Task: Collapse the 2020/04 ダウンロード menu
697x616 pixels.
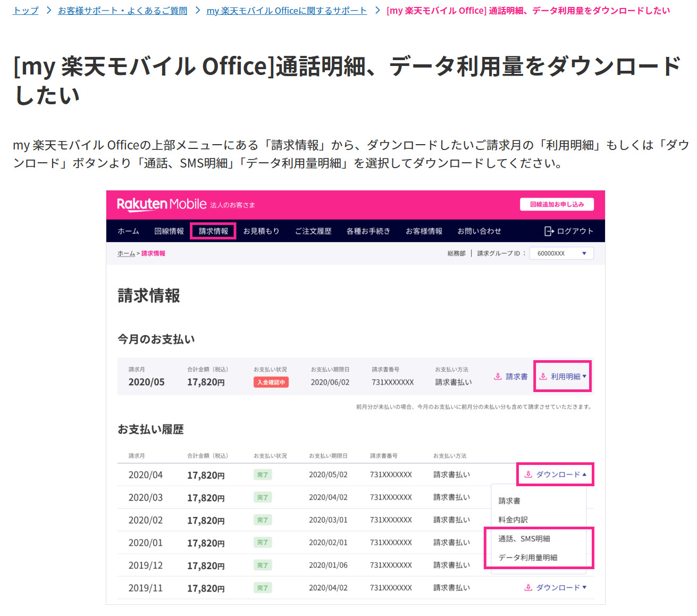Action: click(x=584, y=475)
